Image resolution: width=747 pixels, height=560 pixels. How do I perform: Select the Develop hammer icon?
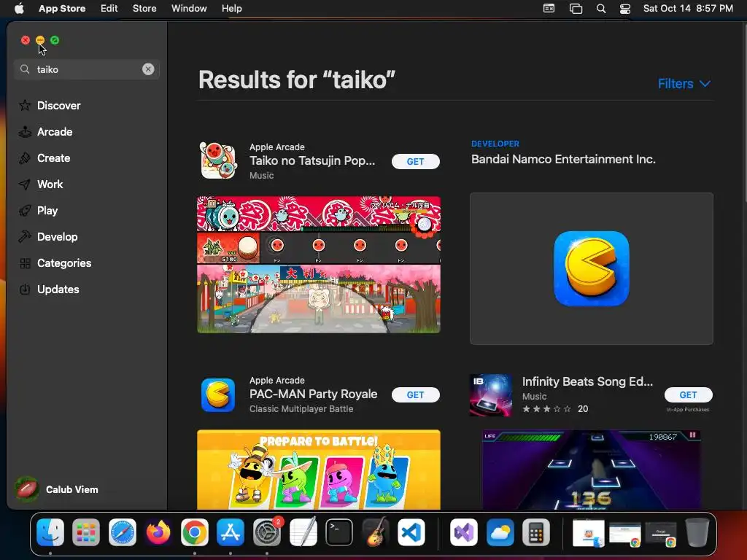pyautogui.click(x=25, y=237)
